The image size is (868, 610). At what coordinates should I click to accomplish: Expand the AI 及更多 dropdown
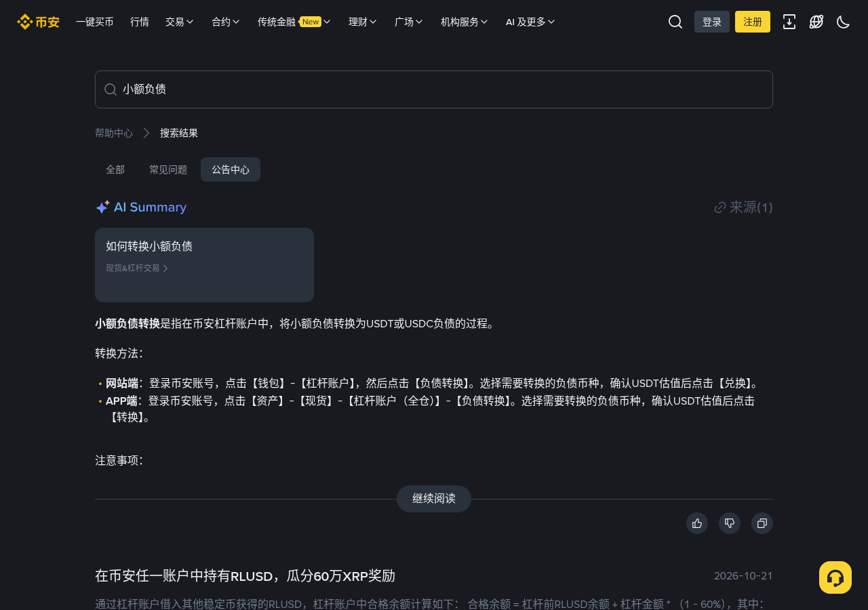point(530,22)
